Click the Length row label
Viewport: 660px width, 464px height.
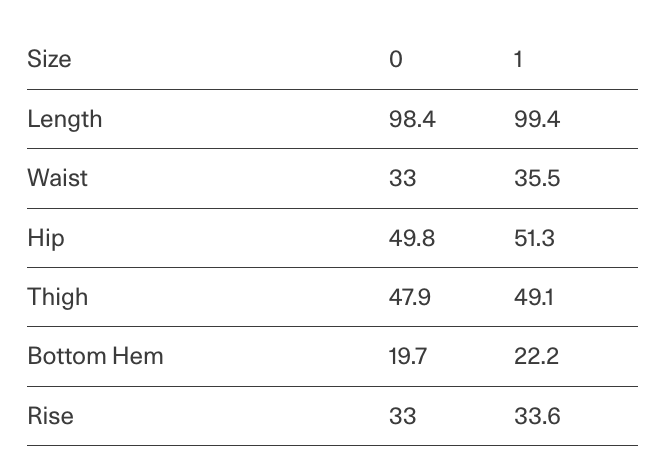(64, 119)
